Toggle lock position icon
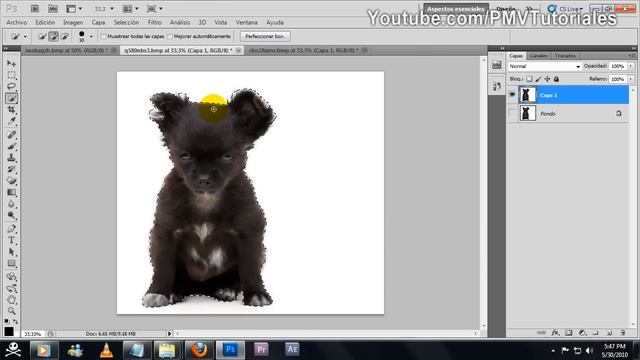640x360 pixels. (547, 79)
